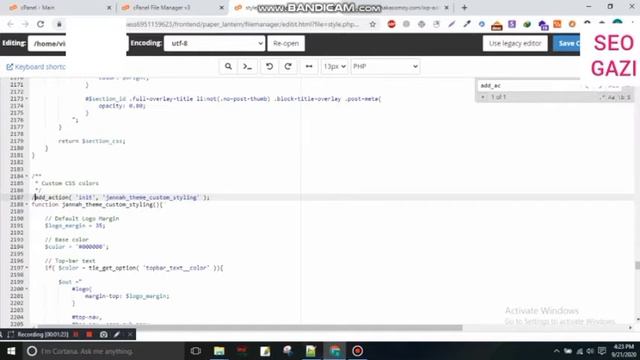Open Chrome from the taskbar
This screenshot has width=640, height=360.
(x=335, y=351)
